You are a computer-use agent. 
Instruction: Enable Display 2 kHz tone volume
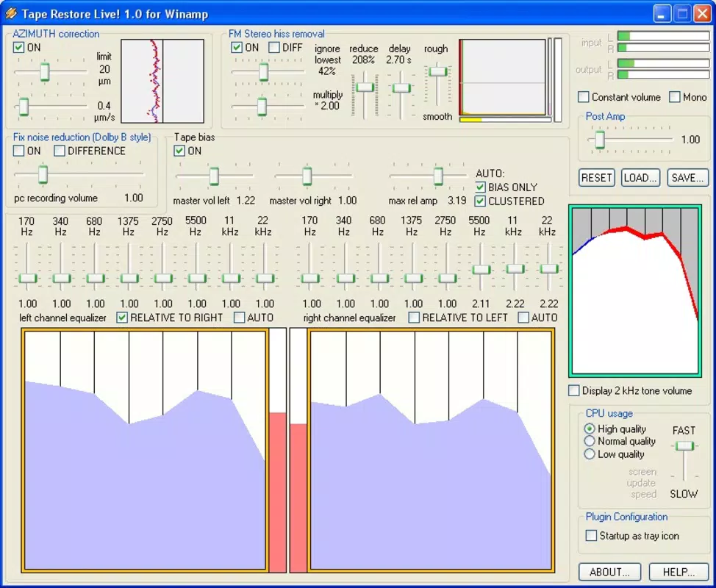(573, 391)
